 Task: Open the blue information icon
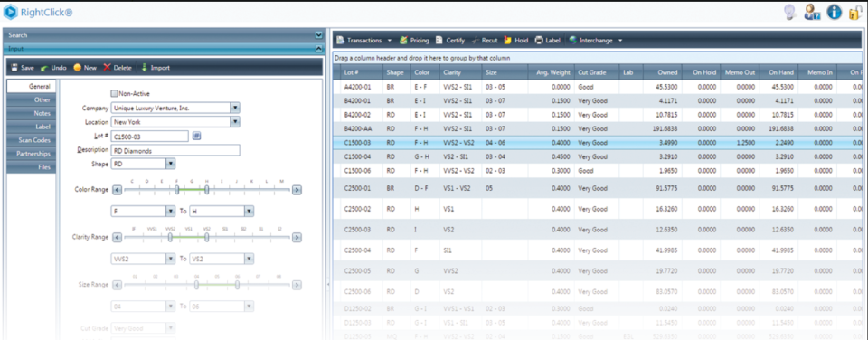point(835,12)
